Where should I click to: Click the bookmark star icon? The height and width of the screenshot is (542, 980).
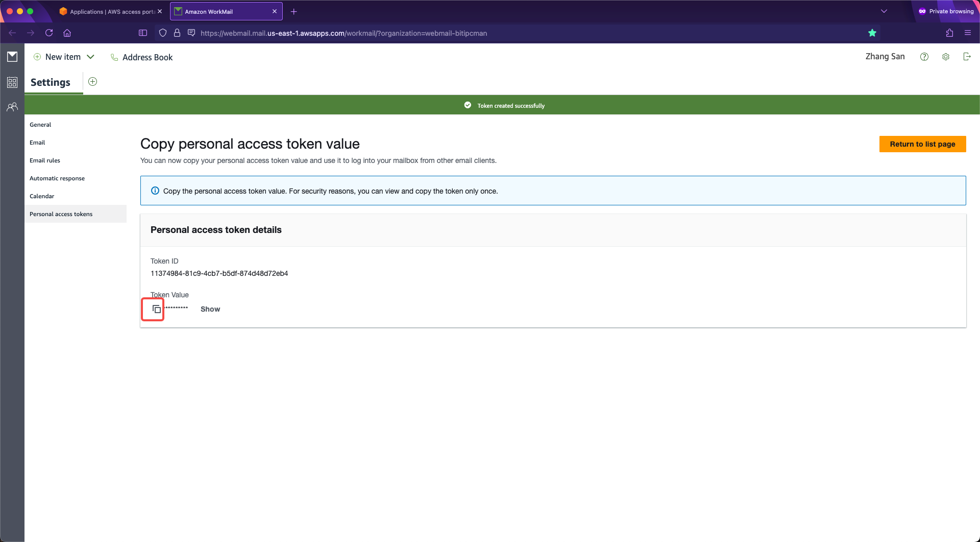pyautogui.click(x=872, y=33)
